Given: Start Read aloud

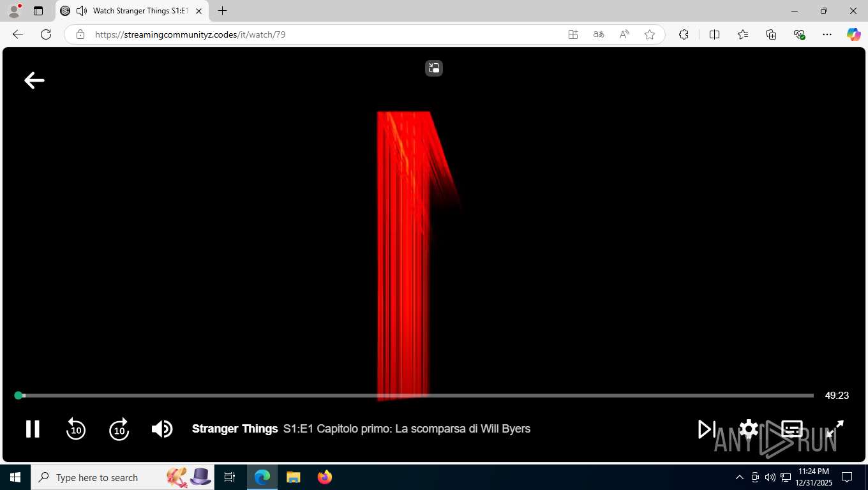Looking at the screenshot, I should tap(624, 34).
